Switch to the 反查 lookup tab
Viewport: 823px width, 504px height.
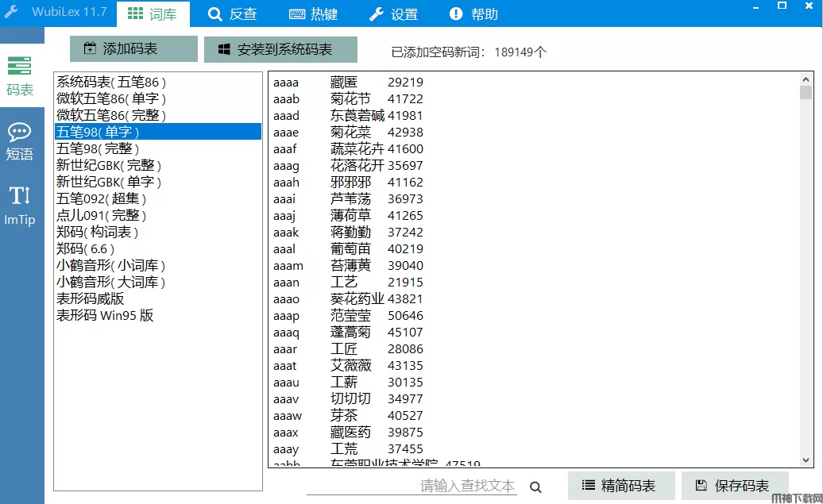(x=233, y=13)
